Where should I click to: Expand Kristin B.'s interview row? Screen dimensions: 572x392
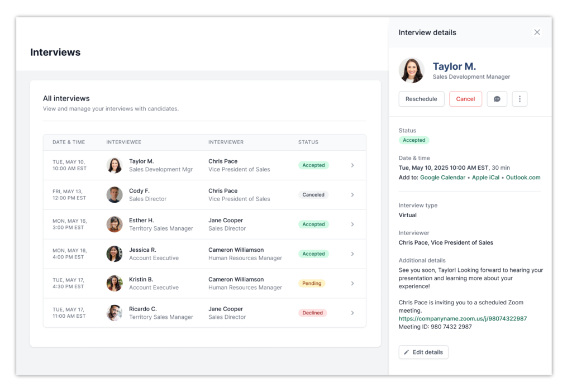coord(352,283)
